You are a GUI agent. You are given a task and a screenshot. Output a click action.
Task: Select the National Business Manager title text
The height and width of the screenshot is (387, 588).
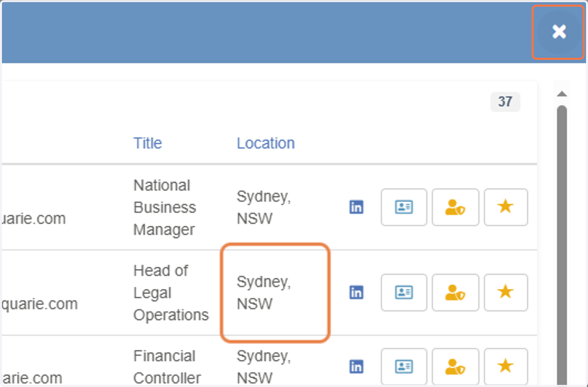click(x=165, y=207)
